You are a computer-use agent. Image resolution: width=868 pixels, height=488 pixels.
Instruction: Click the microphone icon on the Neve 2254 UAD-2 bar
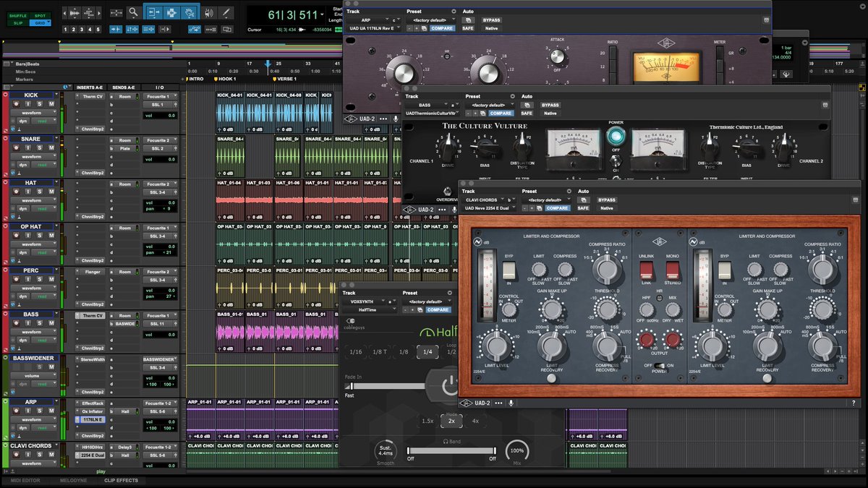click(x=511, y=403)
